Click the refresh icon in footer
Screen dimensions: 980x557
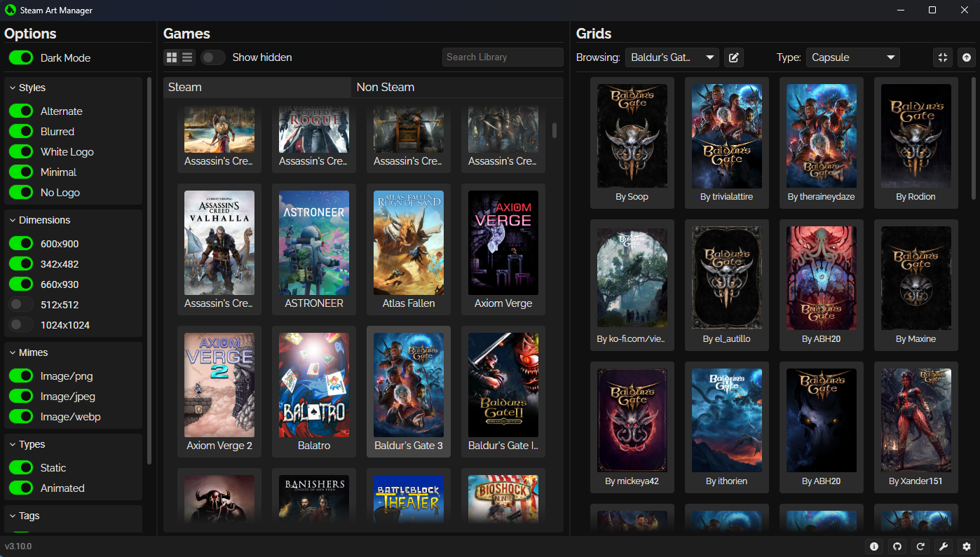[920, 546]
